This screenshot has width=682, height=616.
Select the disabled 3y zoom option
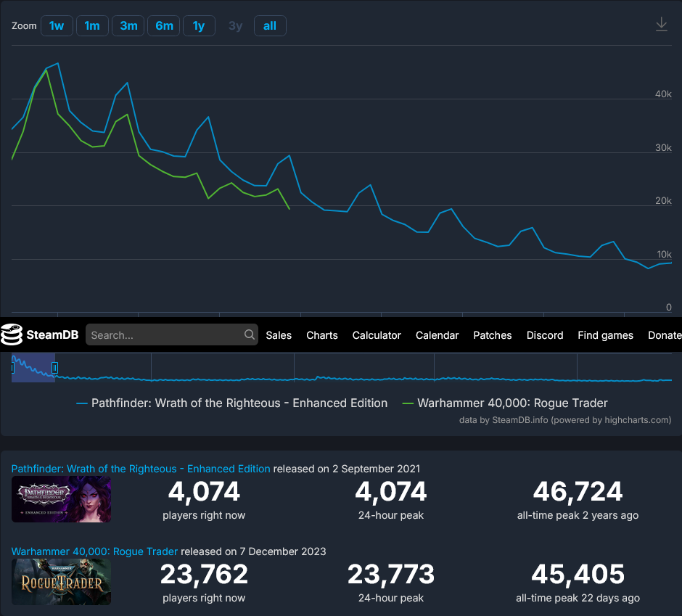pos(235,26)
